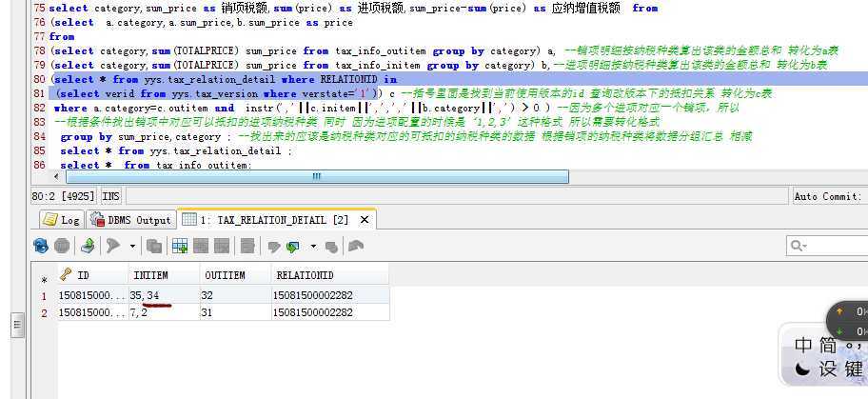Select row number 2 header in grid
Screen dimensions: 868x399
[45, 313]
